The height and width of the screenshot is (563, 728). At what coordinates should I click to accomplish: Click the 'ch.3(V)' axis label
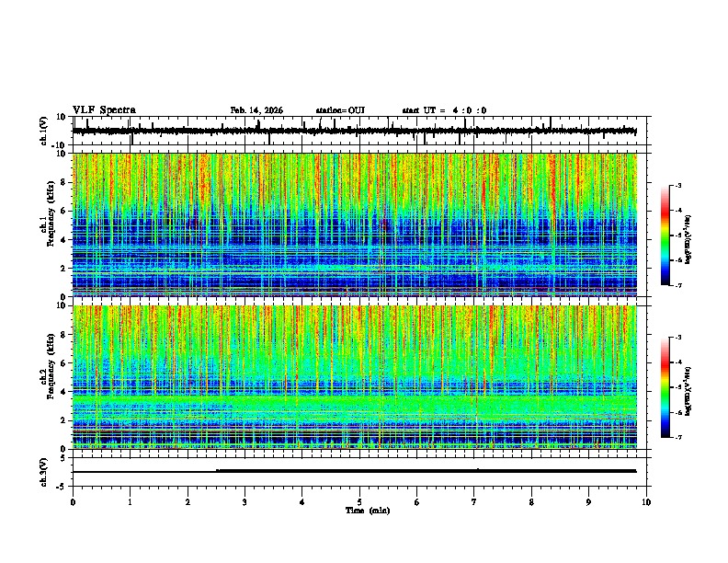tap(44, 472)
